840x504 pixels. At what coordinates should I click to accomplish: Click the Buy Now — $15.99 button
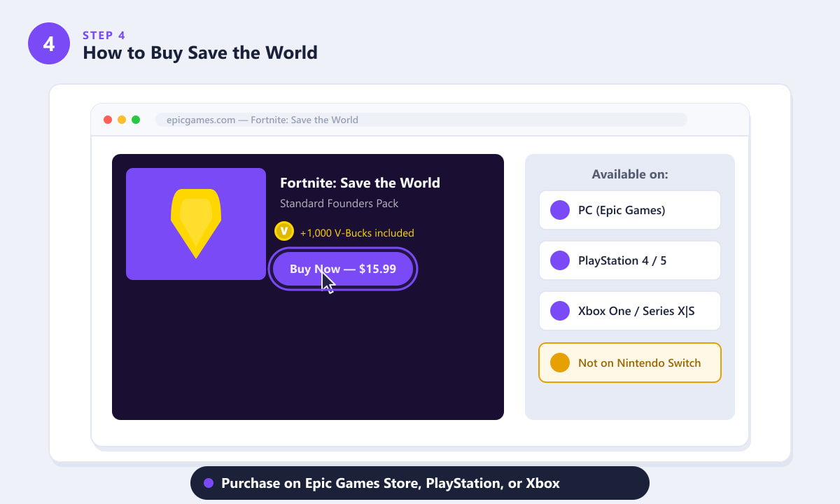tap(343, 269)
